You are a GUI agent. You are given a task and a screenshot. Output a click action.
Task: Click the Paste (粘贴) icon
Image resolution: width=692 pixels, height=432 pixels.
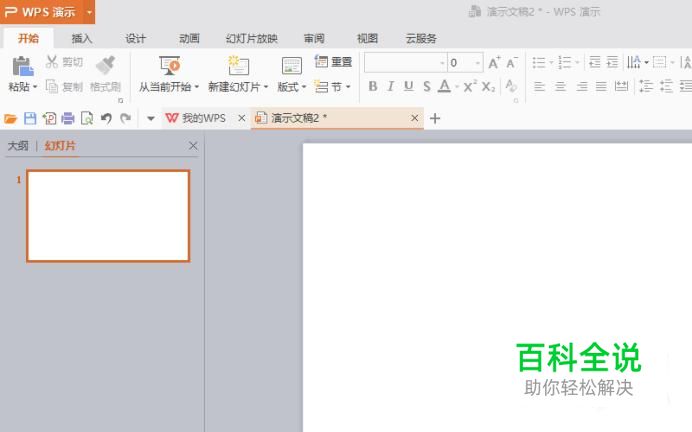pos(23,66)
